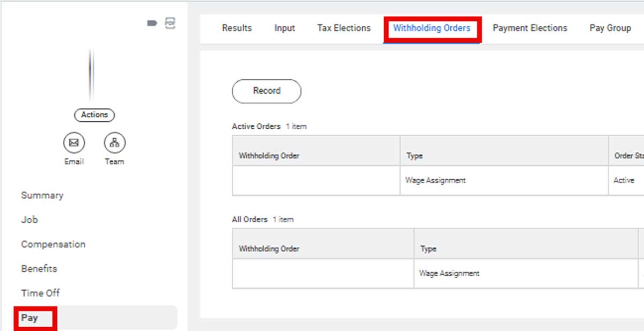Switch to the Pay Group tab
Viewport: 644px width, 331px height.
pyautogui.click(x=610, y=28)
